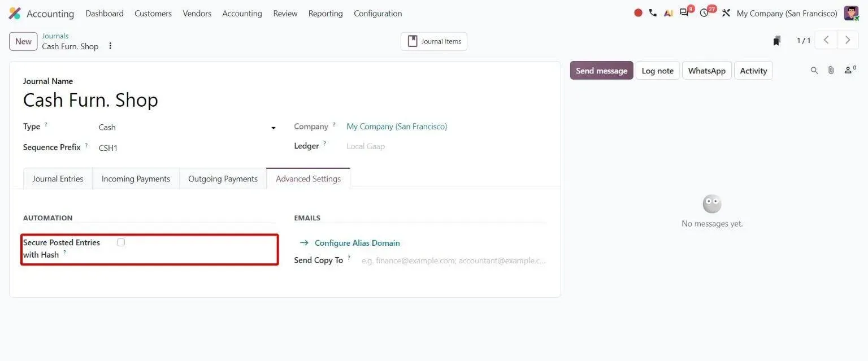Click Log note button

[x=658, y=71]
